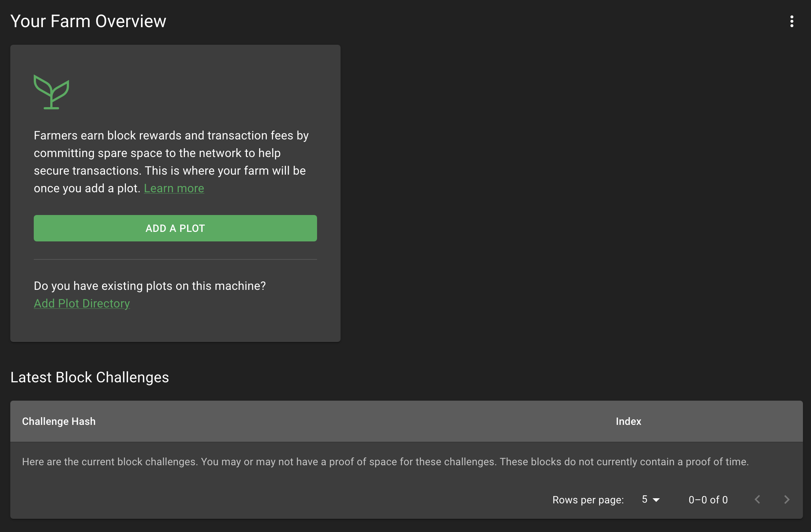Click the 0–0 of 0 pagination text
Viewport: 811px width, 532px height.
(x=708, y=500)
